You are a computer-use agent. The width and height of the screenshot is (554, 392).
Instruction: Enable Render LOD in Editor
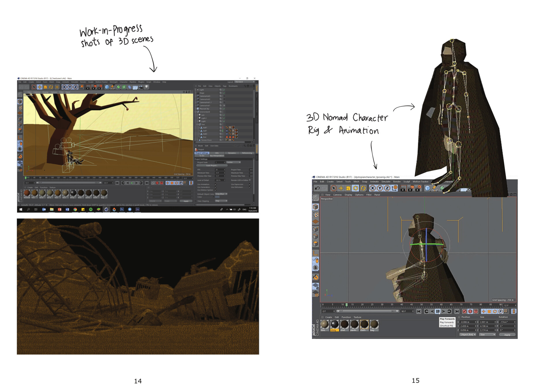[250, 180]
